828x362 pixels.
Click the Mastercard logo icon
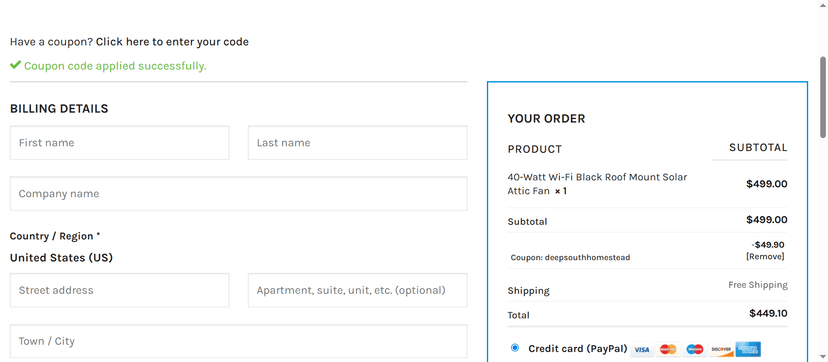coord(668,349)
